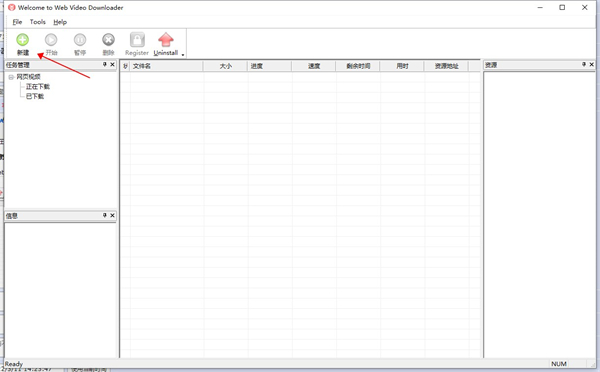The height and width of the screenshot is (372, 600).
Task: Click the 资源地址 column header
Action: [446, 66]
